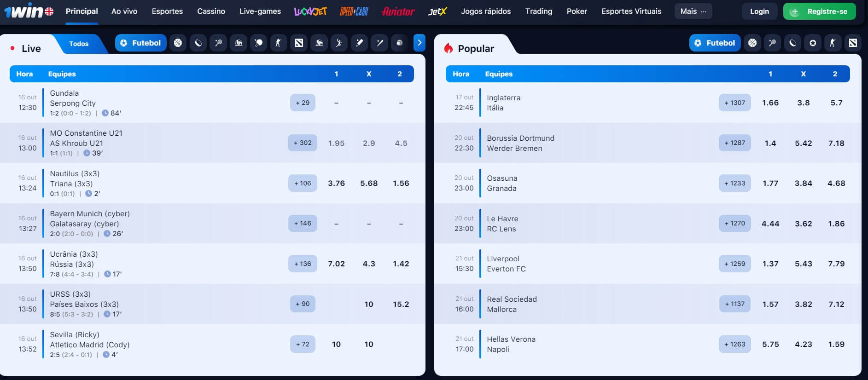The height and width of the screenshot is (380, 868).
Task: Select basketball icon in Popular panel
Action: coord(752,43)
